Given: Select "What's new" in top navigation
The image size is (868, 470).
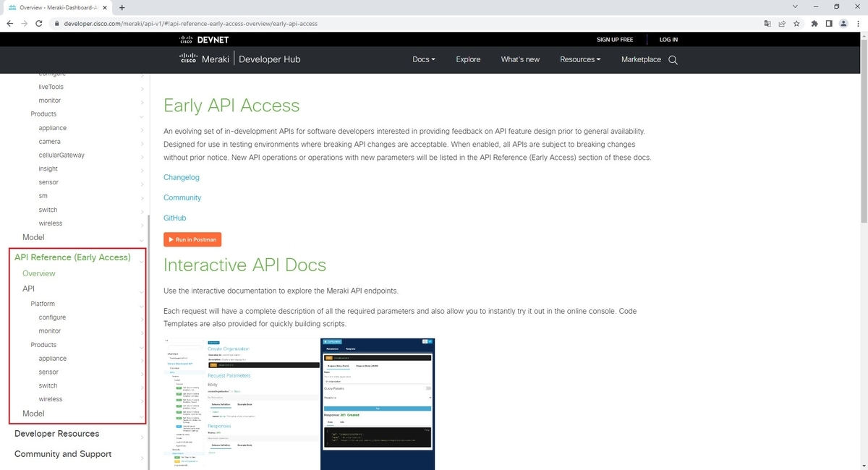Looking at the screenshot, I should coord(520,59).
